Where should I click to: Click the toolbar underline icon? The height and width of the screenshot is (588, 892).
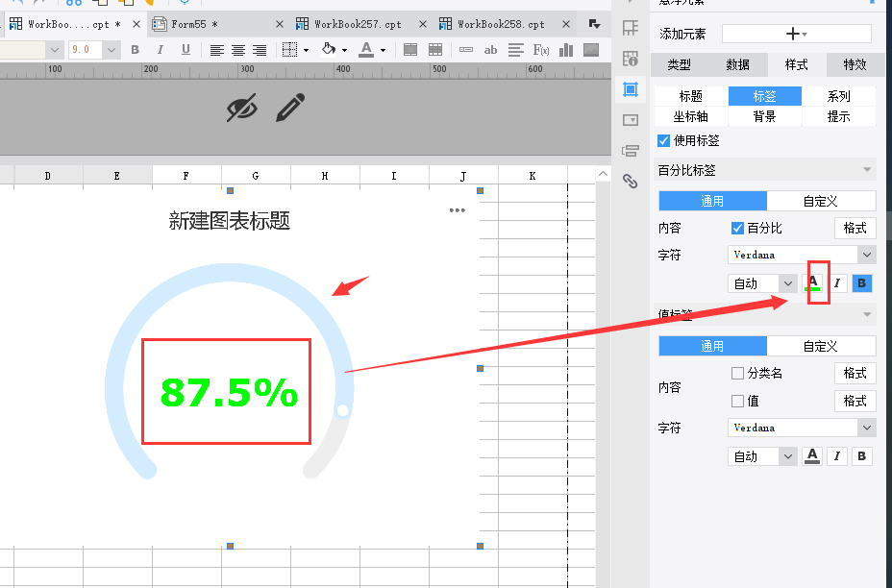click(186, 50)
